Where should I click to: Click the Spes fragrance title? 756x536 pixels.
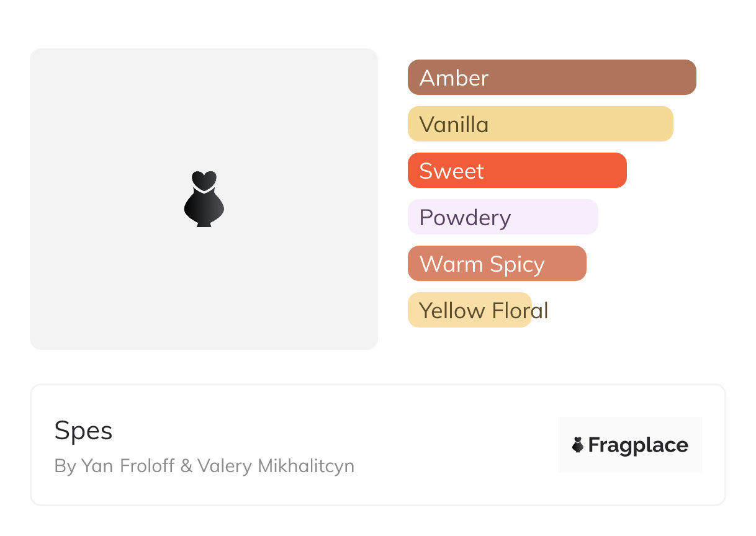(83, 430)
